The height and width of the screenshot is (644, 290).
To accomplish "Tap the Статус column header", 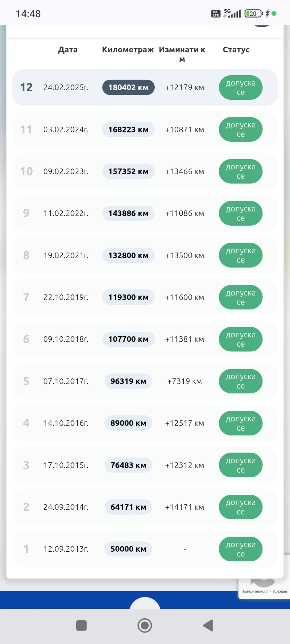I will (236, 50).
